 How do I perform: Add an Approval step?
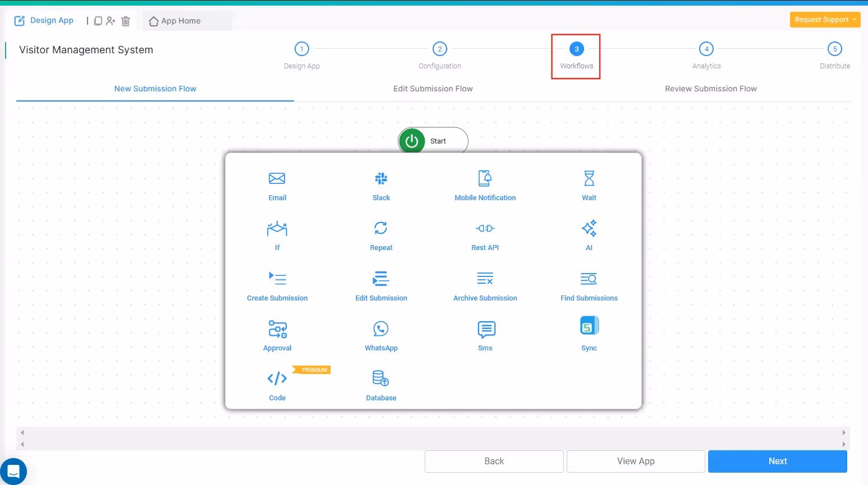(277, 336)
